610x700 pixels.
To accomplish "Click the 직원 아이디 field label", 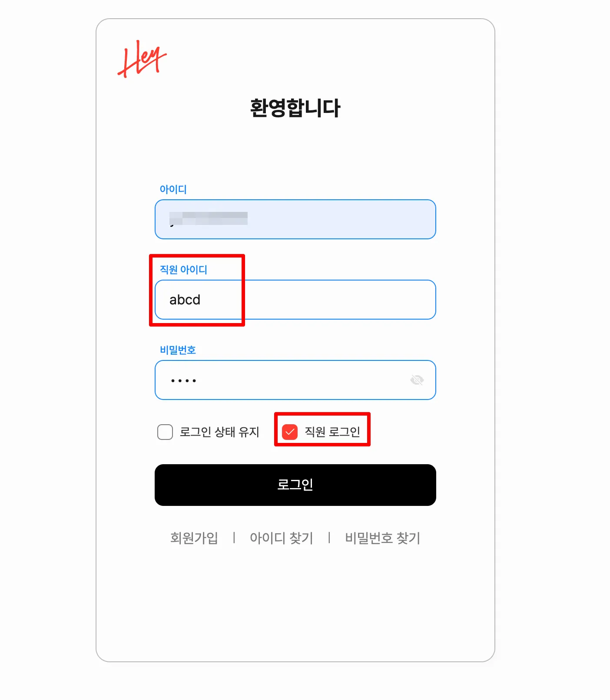I will (183, 270).
